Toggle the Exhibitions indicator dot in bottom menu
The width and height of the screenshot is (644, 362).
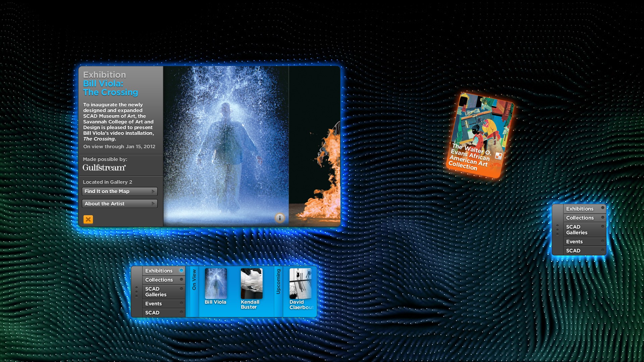point(181,270)
